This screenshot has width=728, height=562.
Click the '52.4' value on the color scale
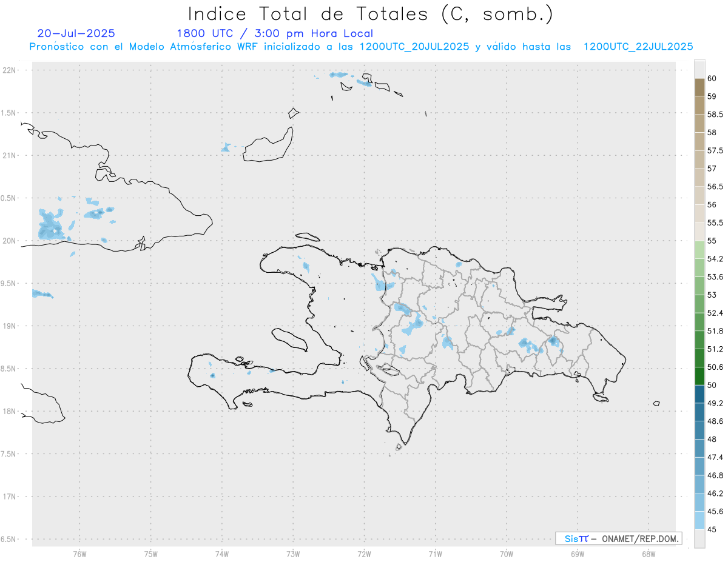click(715, 313)
